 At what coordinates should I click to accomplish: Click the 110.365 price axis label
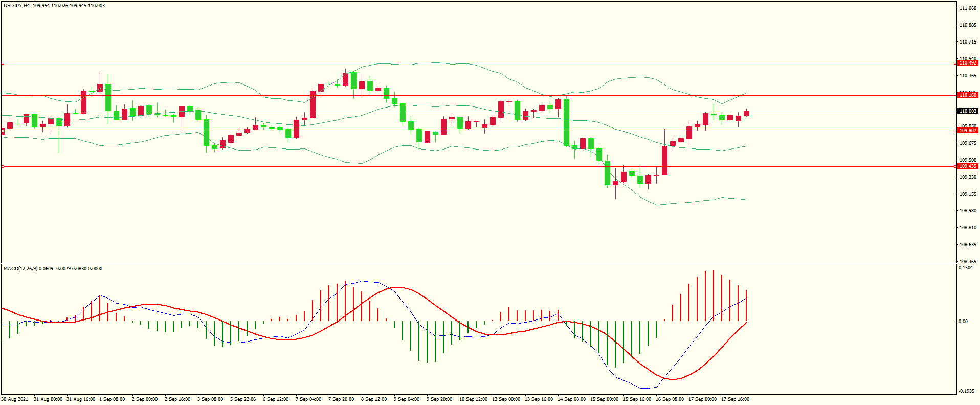[x=968, y=76]
